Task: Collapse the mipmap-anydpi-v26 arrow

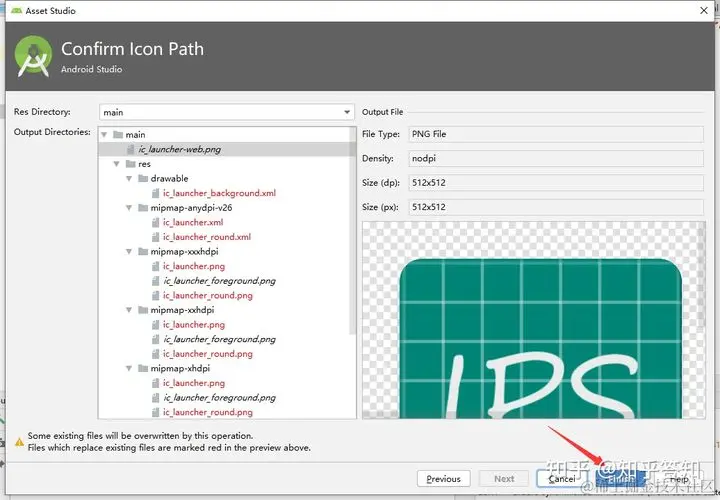Action: 129,208
